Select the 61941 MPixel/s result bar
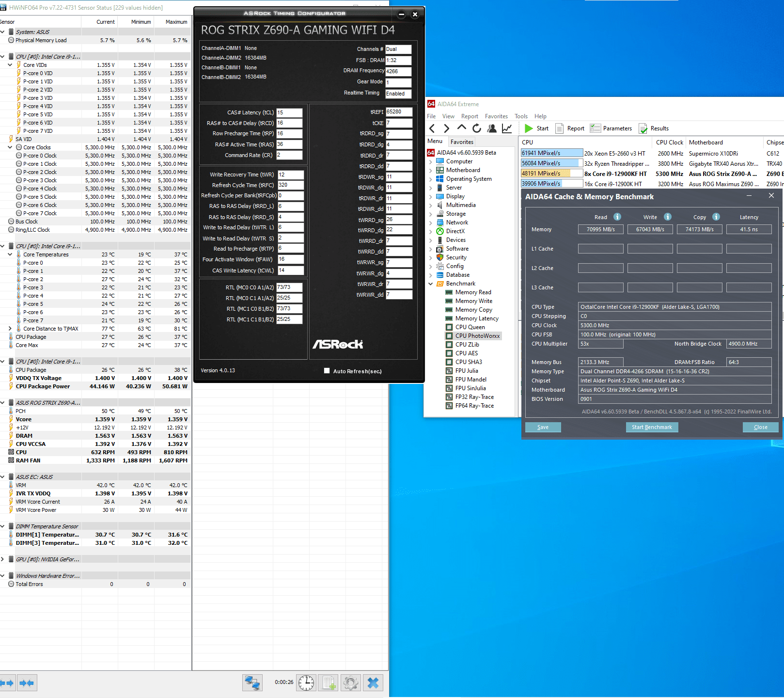Image resolution: width=784 pixels, height=698 pixels. 552,153
